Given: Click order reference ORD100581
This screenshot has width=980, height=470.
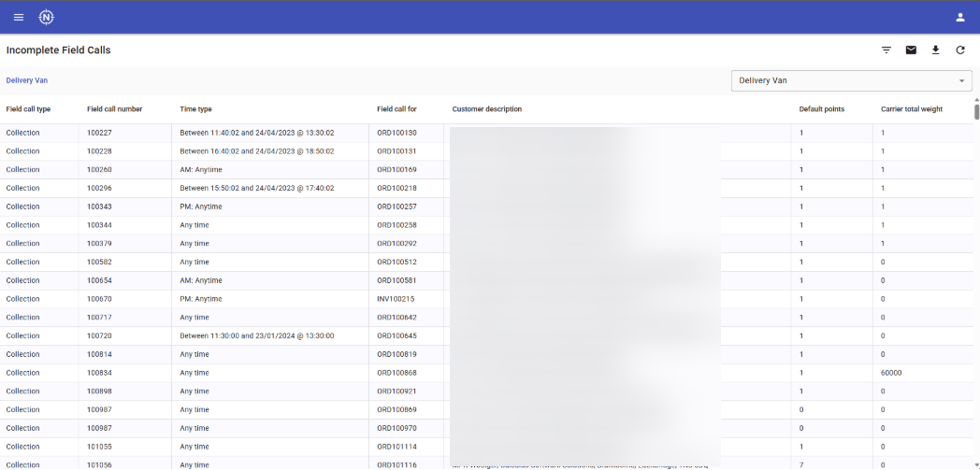Looking at the screenshot, I should click(x=396, y=280).
